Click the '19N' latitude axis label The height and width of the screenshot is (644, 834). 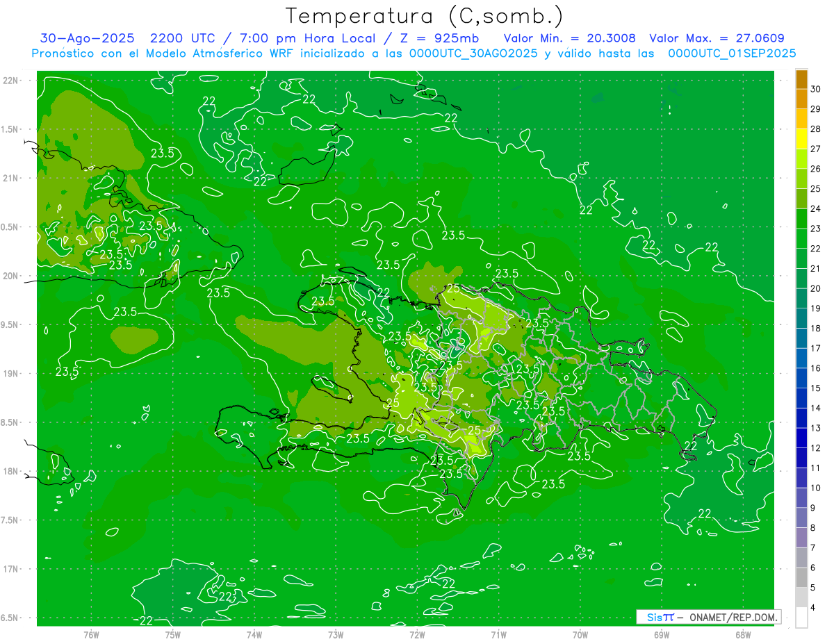click(x=10, y=374)
